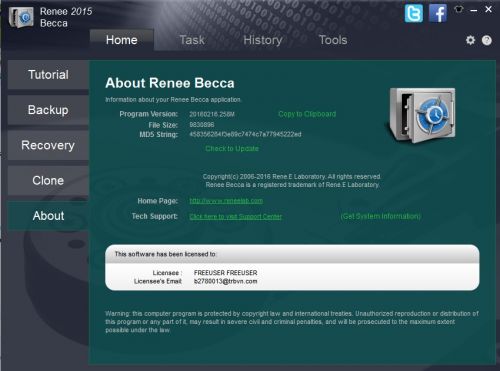Switch to the Home tab
Screen dimensions: 500x371
(122, 40)
